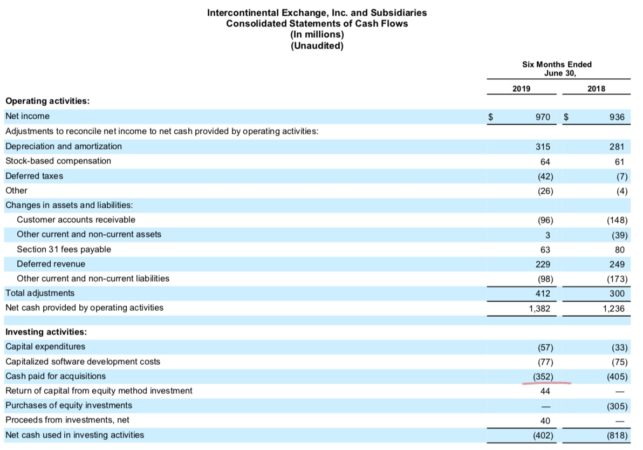Select operating cash value 1,382
The height and width of the screenshot is (450, 643).
tap(540, 308)
